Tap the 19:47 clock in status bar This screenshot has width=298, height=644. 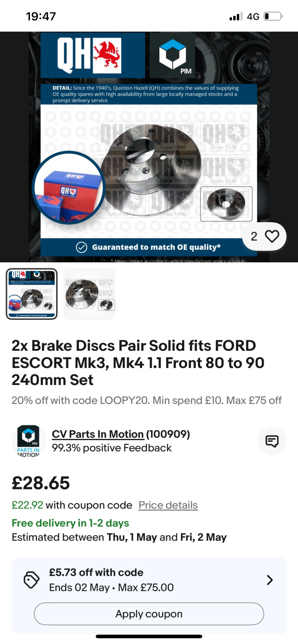[41, 16]
